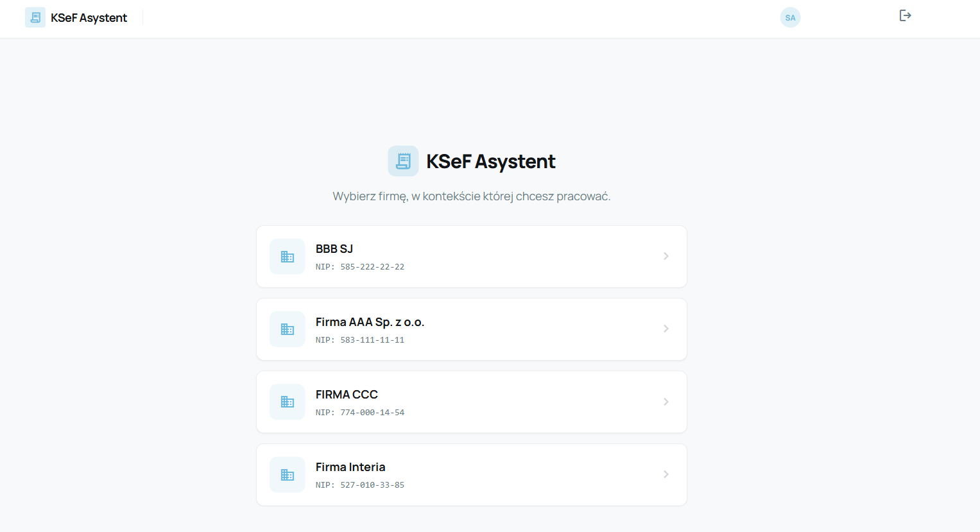Image resolution: width=980 pixels, height=532 pixels.
Task: Click the large center KSeF Asystent receipt icon
Action: click(403, 161)
